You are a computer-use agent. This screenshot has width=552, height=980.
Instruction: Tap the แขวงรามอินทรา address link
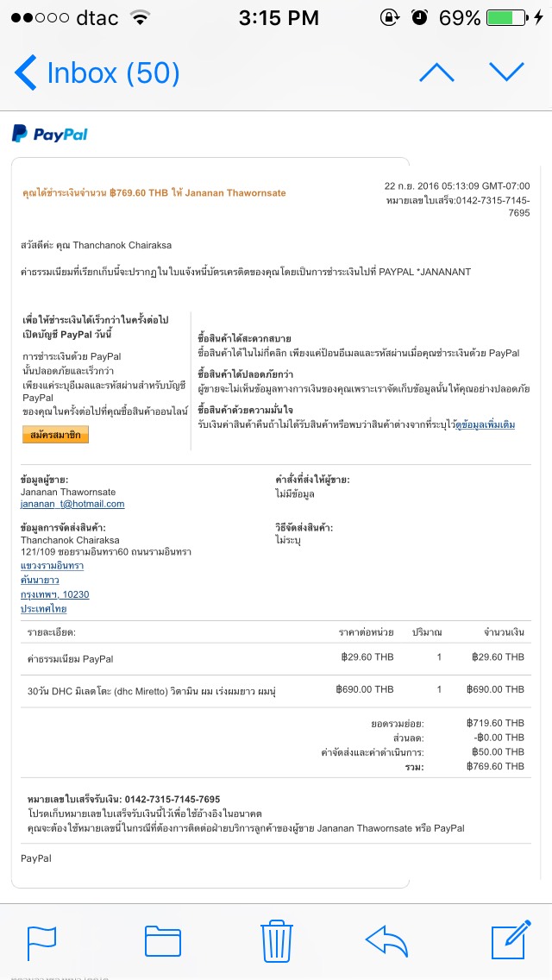(x=52, y=566)
